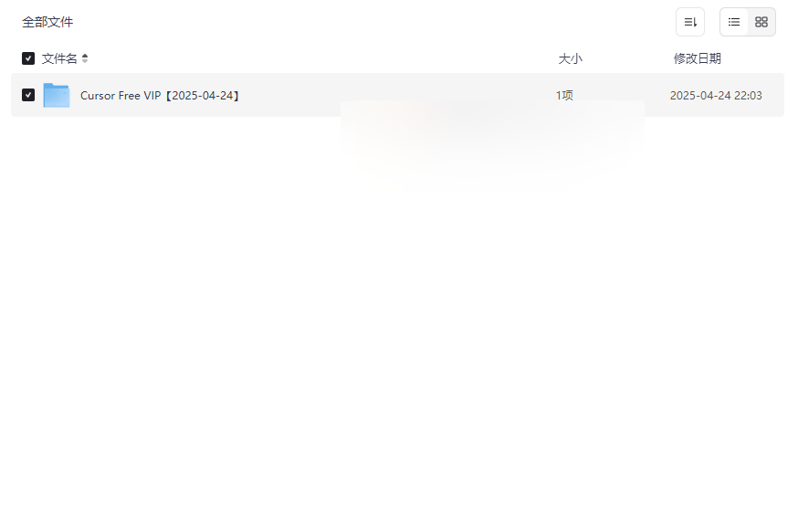Sort files by 修改日期 column header
798x532 pixels.
[x=698, y=58]
